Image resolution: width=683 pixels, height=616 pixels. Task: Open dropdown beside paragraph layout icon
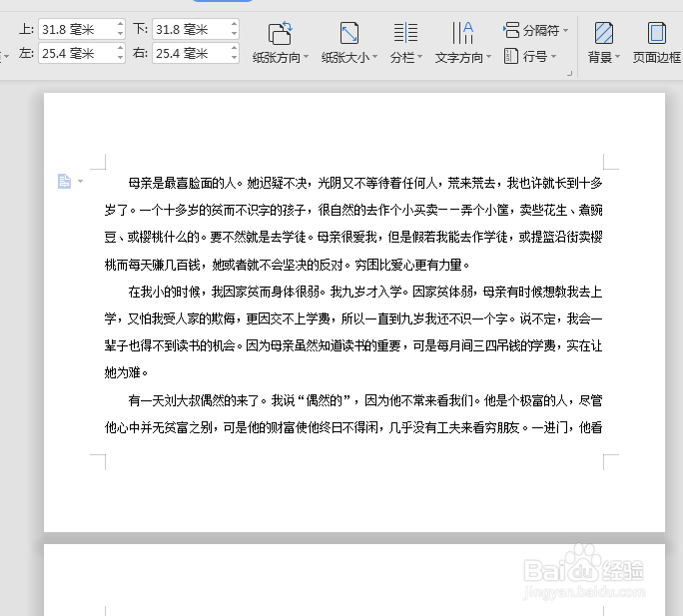tap(80, 181)
